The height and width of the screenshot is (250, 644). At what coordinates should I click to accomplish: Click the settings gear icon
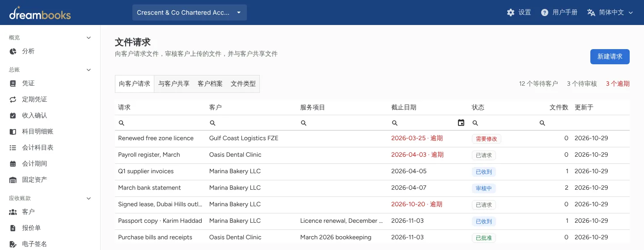(x=511, y=12)
